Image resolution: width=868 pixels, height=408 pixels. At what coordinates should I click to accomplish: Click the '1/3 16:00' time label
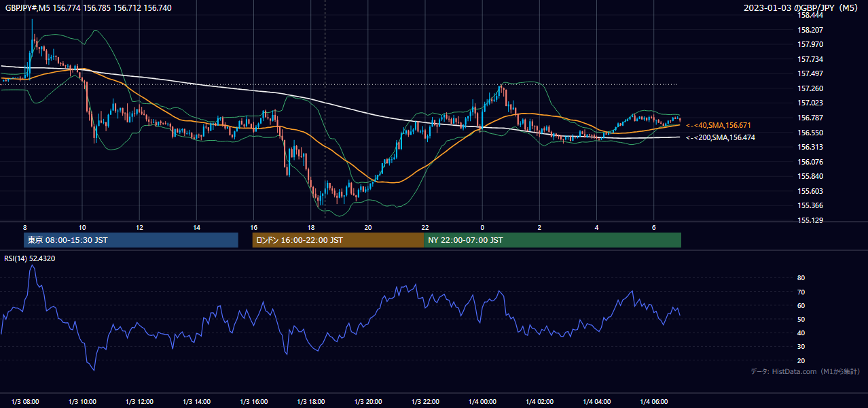tap(253, 401)
